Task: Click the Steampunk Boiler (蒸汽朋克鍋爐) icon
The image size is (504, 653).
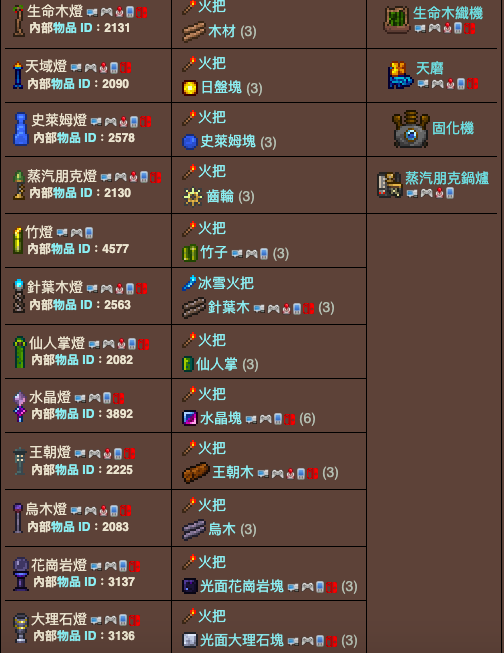Action: 389,185
